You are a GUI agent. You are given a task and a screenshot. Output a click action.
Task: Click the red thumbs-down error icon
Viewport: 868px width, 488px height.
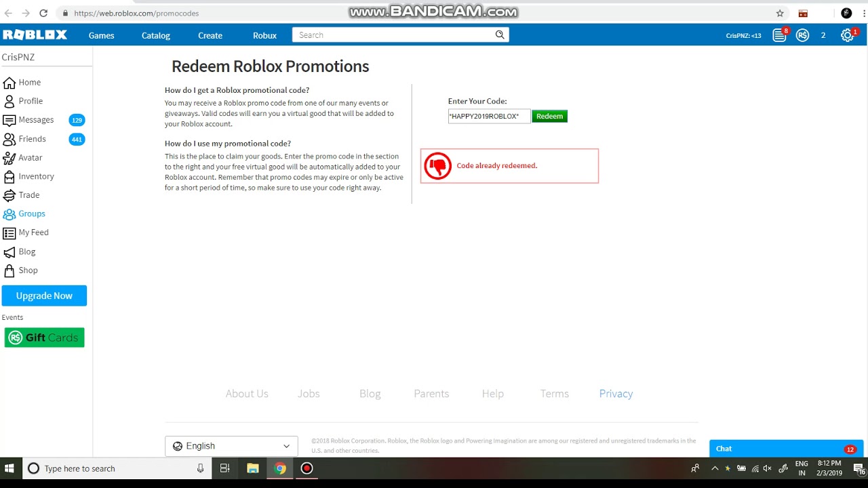click(437, 165)
